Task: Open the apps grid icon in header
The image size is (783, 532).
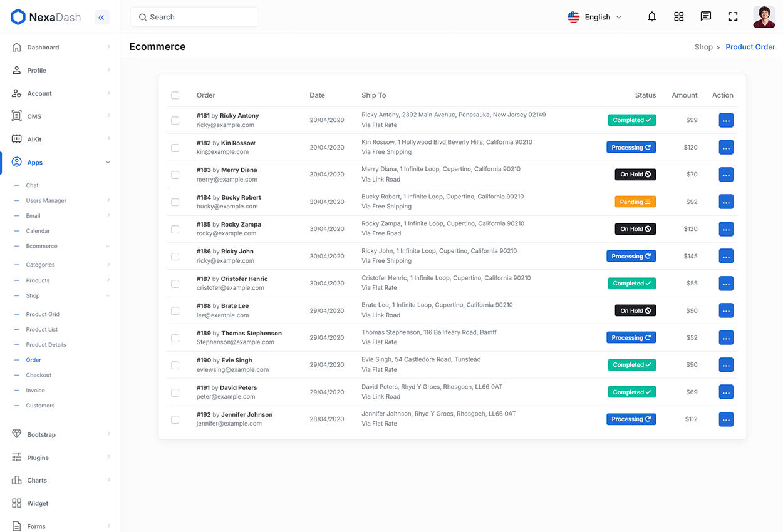Action: coord(678,17)
